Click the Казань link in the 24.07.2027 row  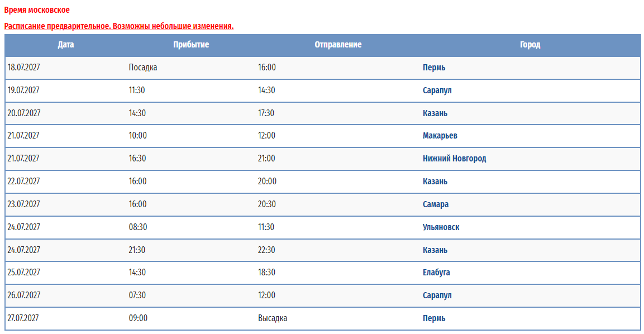pos(435,250)
